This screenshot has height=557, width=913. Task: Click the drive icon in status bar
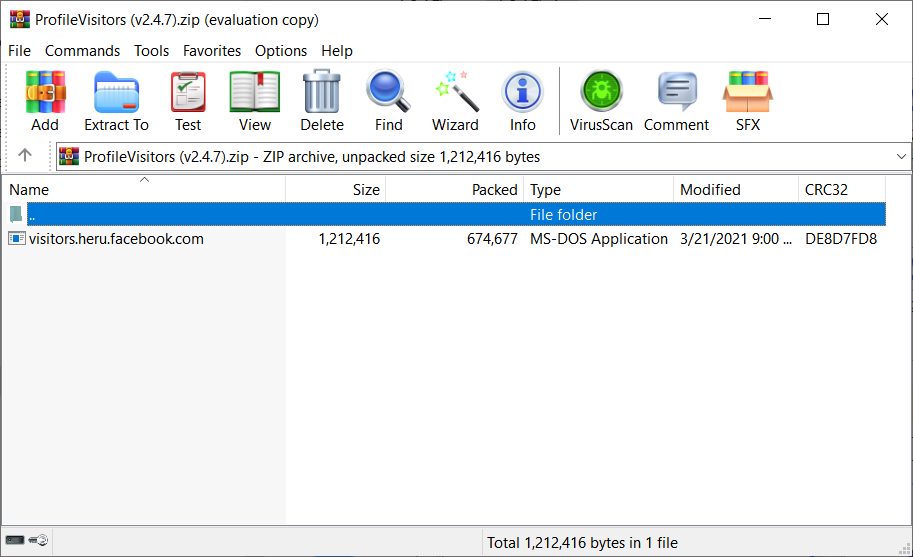click(15, 541)
